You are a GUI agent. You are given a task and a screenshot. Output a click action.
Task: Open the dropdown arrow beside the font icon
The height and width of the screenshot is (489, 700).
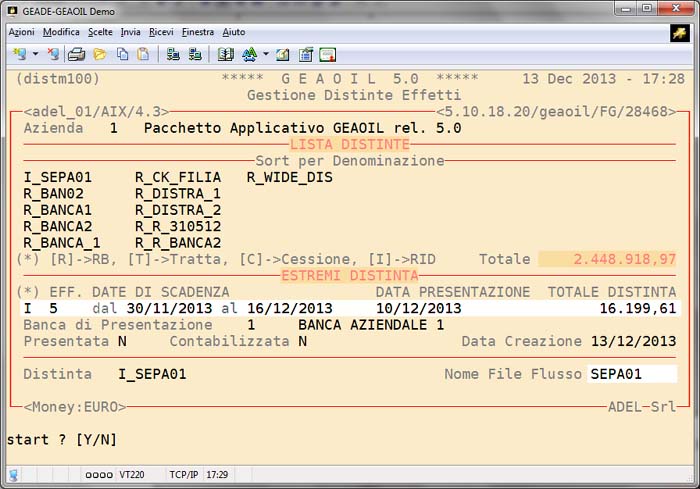tap(265, 54)
